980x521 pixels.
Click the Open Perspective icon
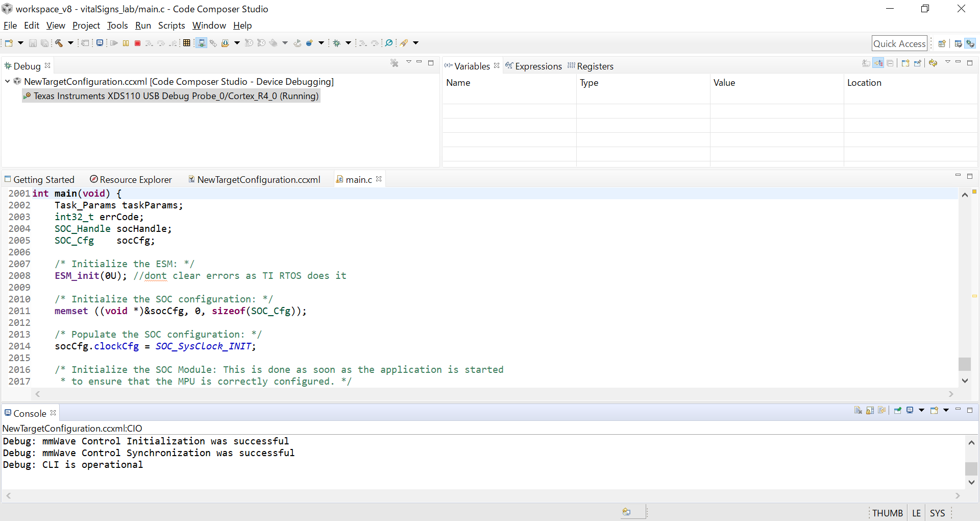point(942,43)
